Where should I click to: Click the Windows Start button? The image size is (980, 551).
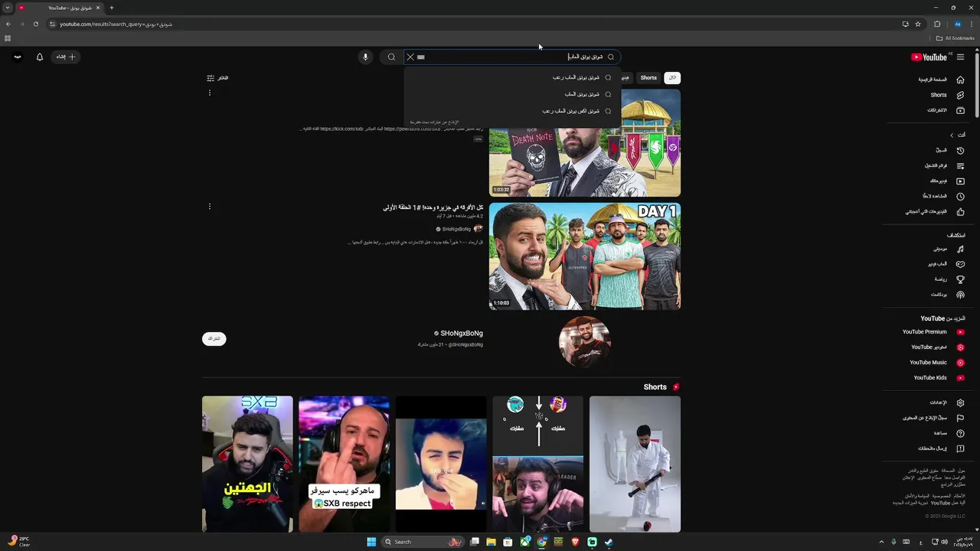coord(371,542)
